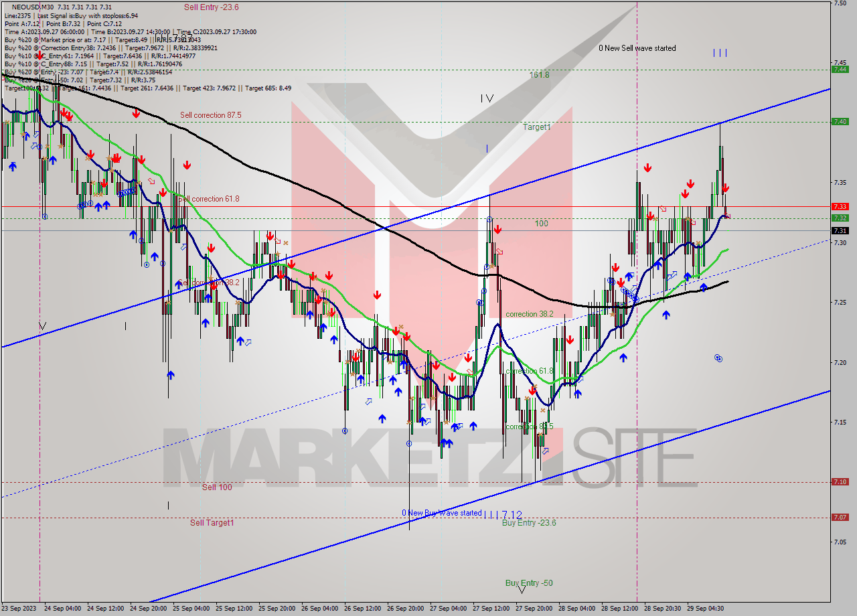Select the black 7.31 current price tag
Screen dimensions: 857x616
click(x=840, y=230)
